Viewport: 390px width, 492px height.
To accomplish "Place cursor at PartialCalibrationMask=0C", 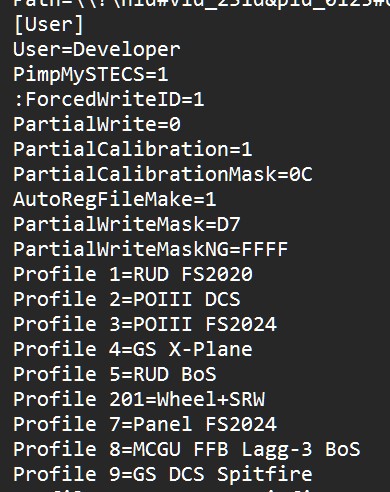I will coord(163,174).
